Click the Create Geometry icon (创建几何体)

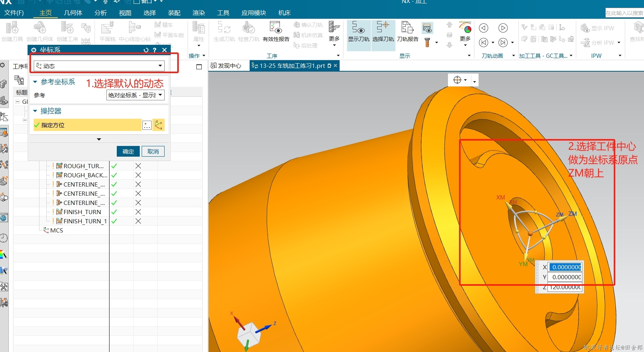pyautogui.click(x=40, y=31)
